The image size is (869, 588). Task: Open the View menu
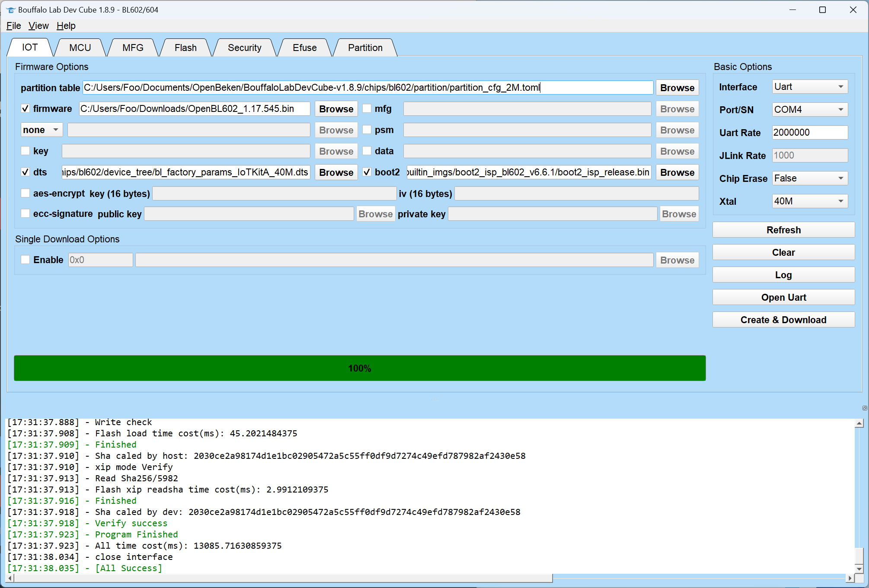38,25
